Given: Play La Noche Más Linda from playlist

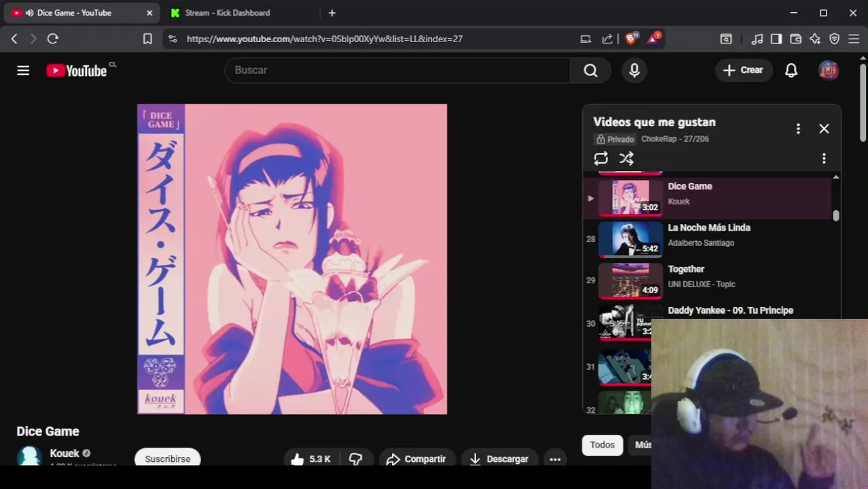Looking at the screenshot, I should pos(708,239).
